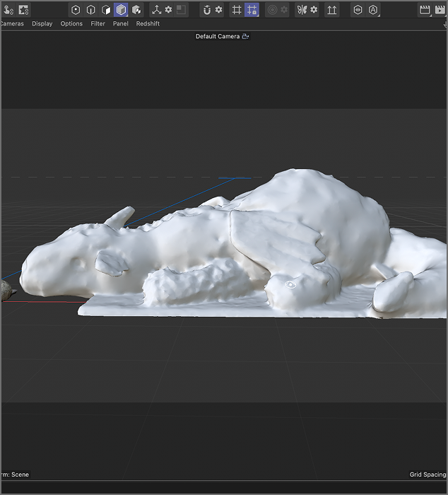Click the Grid Spacing status text
Screen dimensions: 448x495
pyautogui.click(x=428, y=474)
